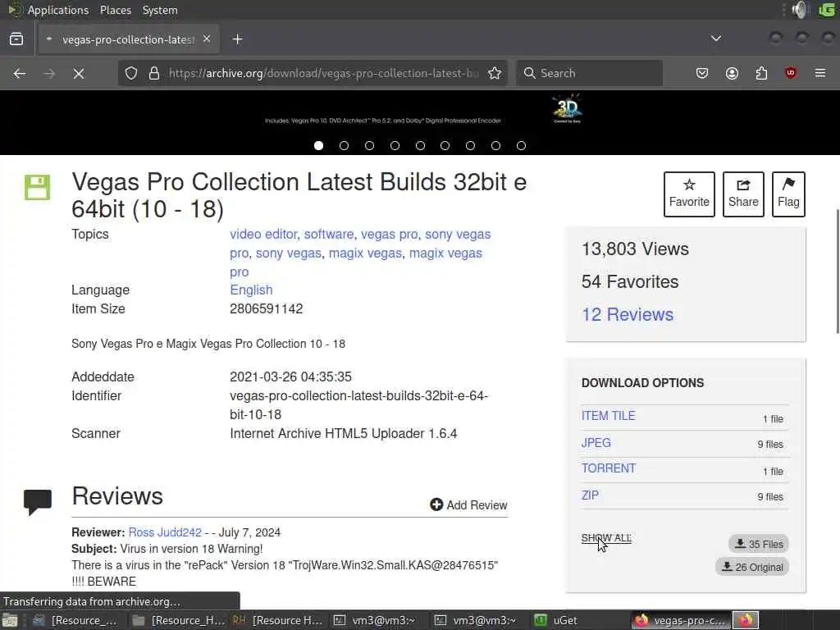The image size is (840, 630).
Task: Open Firefox View icon
Action: 16,39
